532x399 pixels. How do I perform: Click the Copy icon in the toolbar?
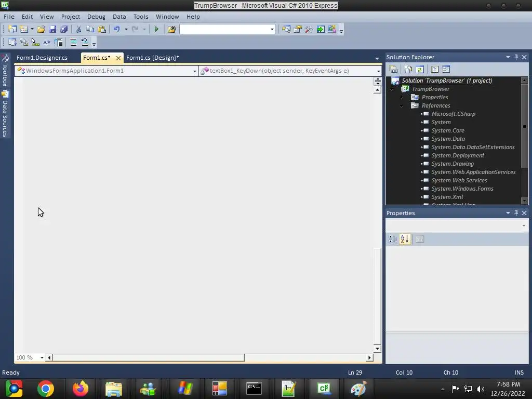pyautogui.click(x=90, y=29)
